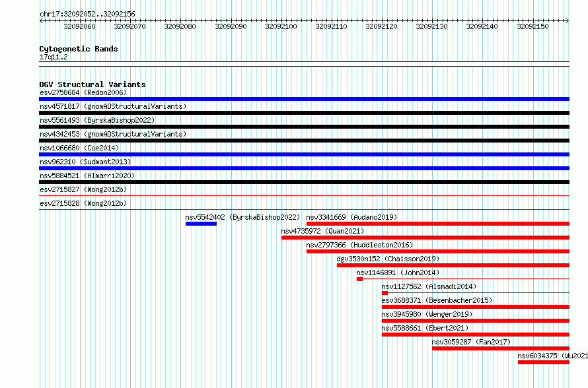Select the nsv962310 (Sudmant2013) label
This screenshot has height=388, width=588.
pos(85,162)
